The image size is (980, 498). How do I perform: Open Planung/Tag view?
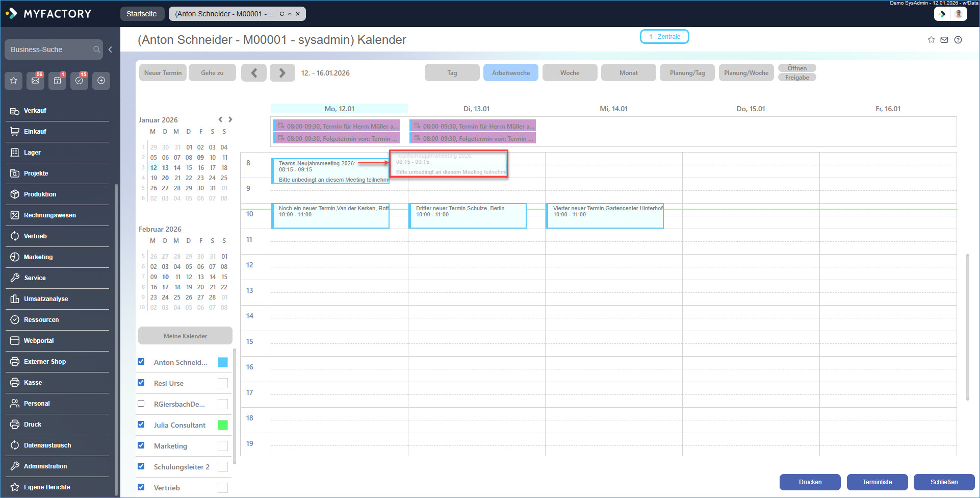tap(687, 73)
